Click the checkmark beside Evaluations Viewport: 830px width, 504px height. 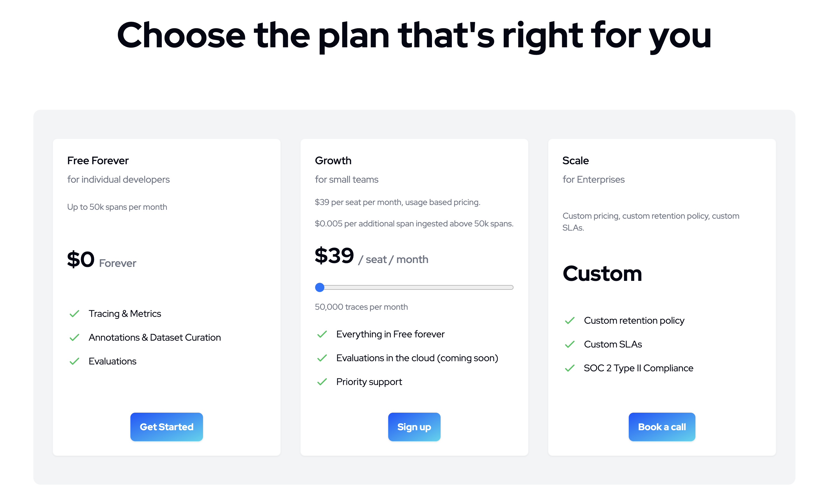pyautogui.click(x=74, y=361)
